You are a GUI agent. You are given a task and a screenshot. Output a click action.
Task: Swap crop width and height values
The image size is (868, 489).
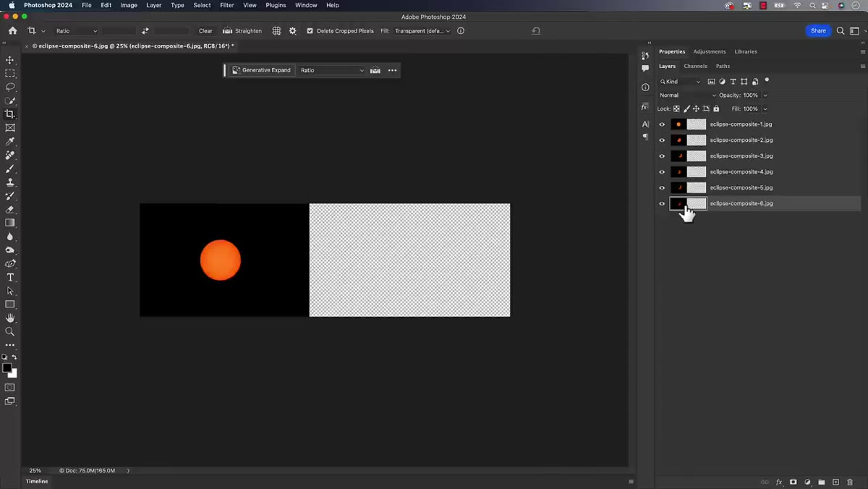145,31
